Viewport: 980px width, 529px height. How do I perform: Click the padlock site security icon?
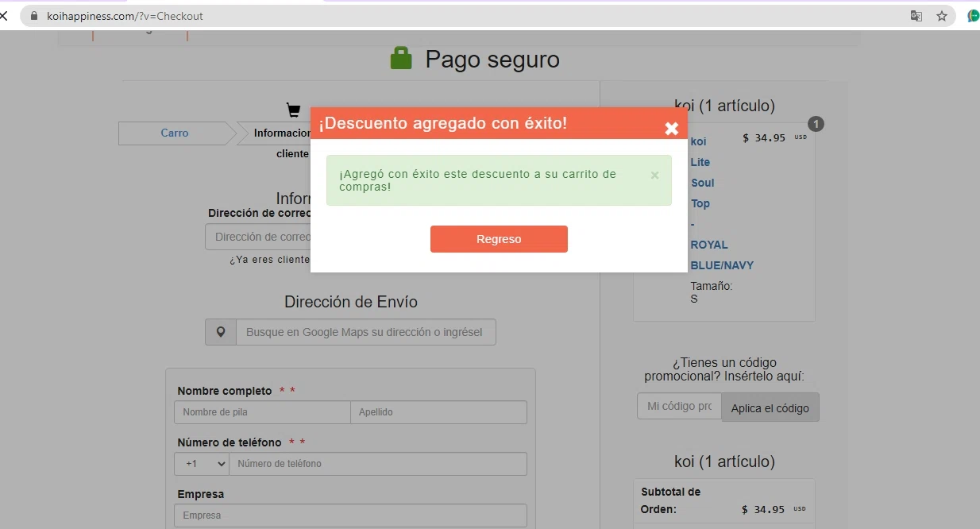(x=33, y=16)
